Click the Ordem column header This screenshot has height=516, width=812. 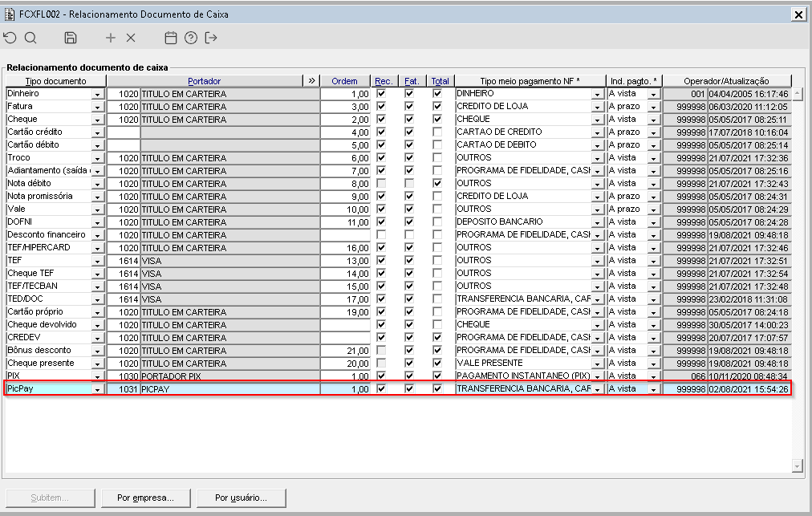(345, 81)
